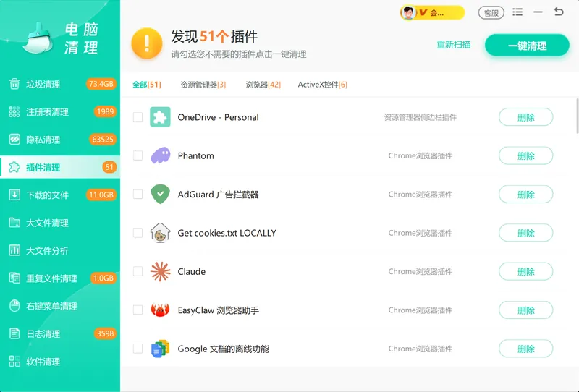Click the 11.0GB badge on 下载的文件

click(101, 195)
